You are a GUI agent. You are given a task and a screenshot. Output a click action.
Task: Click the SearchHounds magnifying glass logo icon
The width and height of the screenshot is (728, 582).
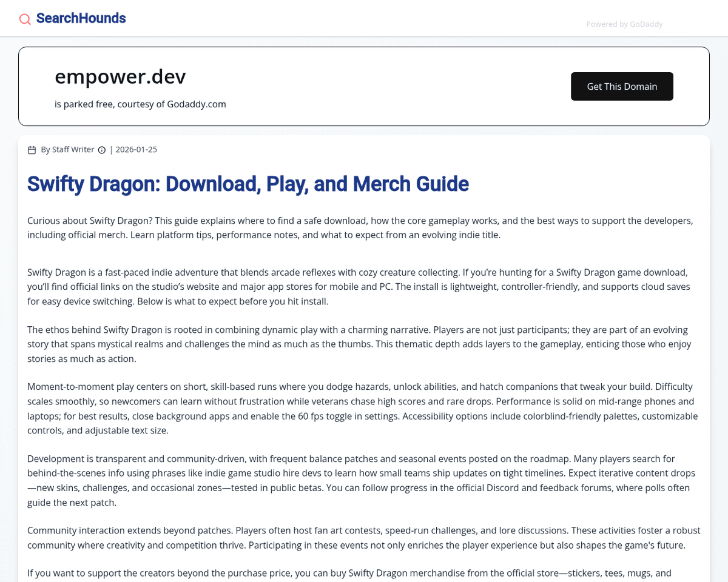coord(25,19)
